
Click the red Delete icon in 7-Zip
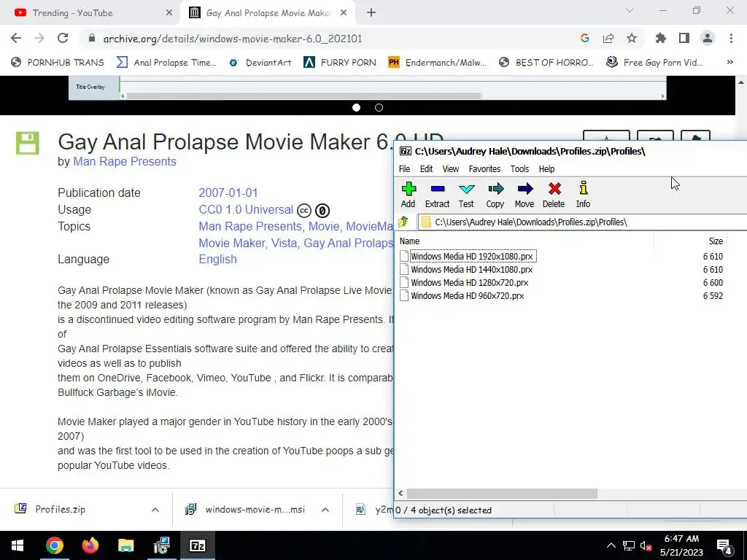[x=554, y=194]
